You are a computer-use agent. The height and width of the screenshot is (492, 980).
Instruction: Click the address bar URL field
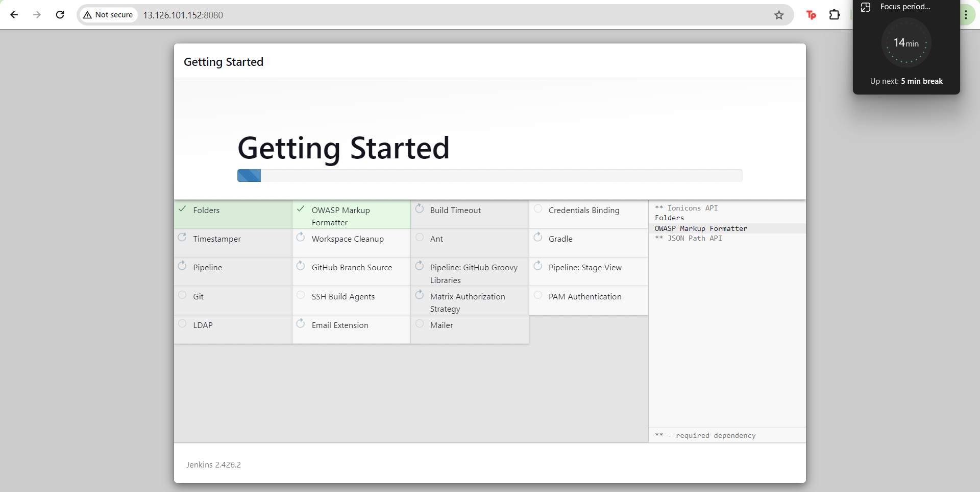click(x=408, y=15)
